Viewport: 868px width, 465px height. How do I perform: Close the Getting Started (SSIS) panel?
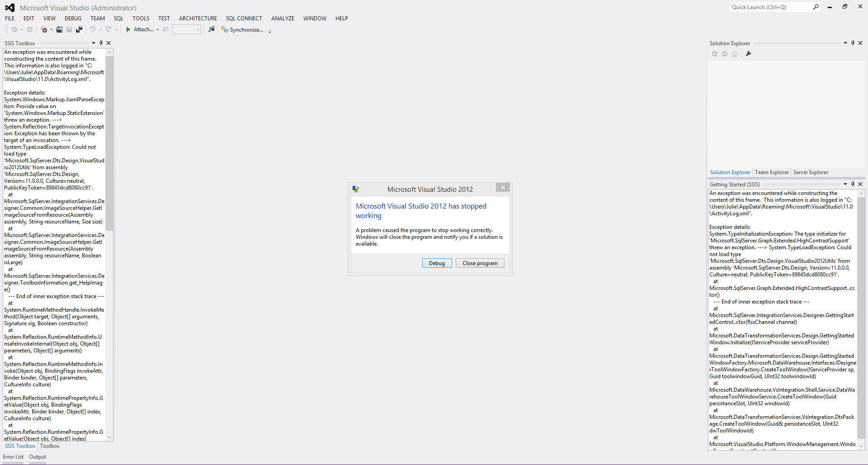pyautogui.click(x=860, y=184)
